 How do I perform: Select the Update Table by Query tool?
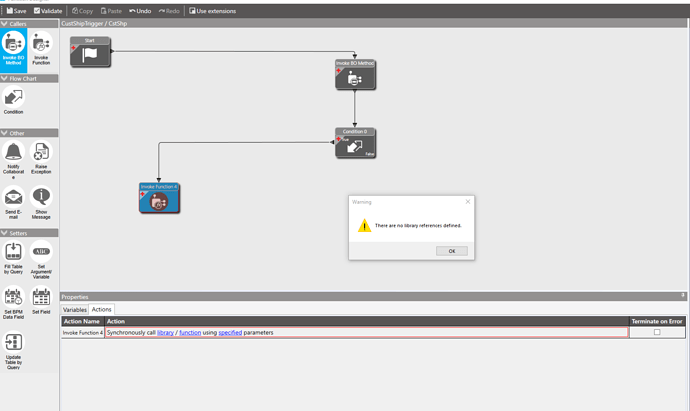pyautogui.click(x=13, y=351)
